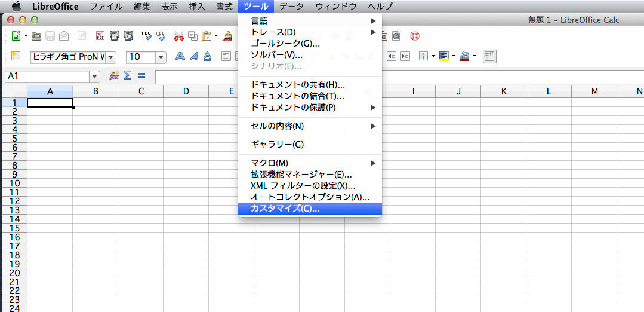
Task: Click the Print Preview icon
Action: click(128, 36)
